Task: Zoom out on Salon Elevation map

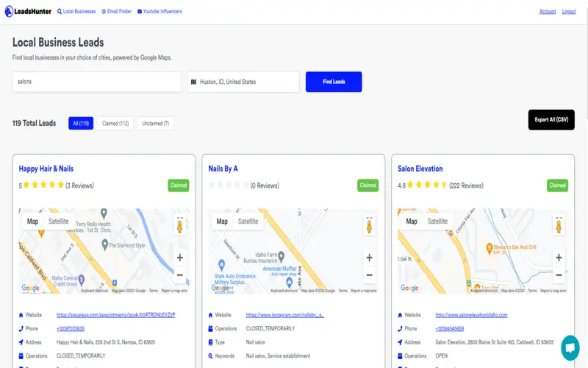Action: [x=559, y=275]
